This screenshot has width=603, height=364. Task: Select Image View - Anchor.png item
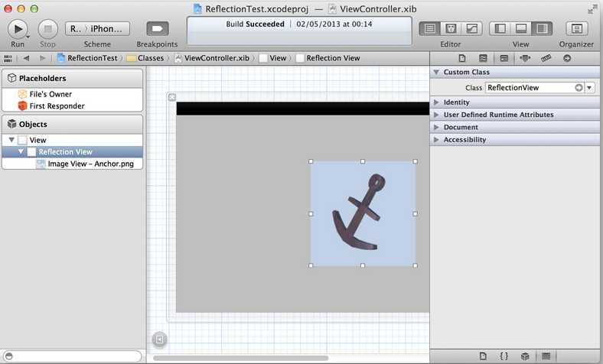(72, 164)
